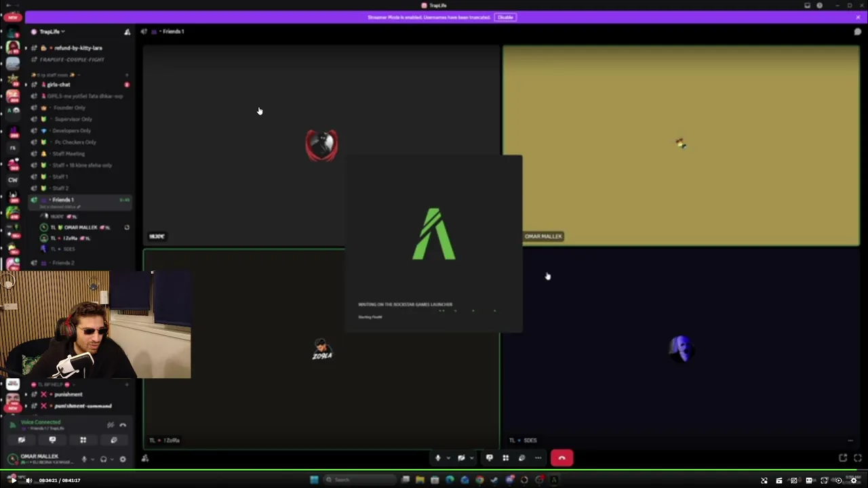Open Windows Start button on taskbar
Viewport: 868px width, 488px height.
[314, 480]
